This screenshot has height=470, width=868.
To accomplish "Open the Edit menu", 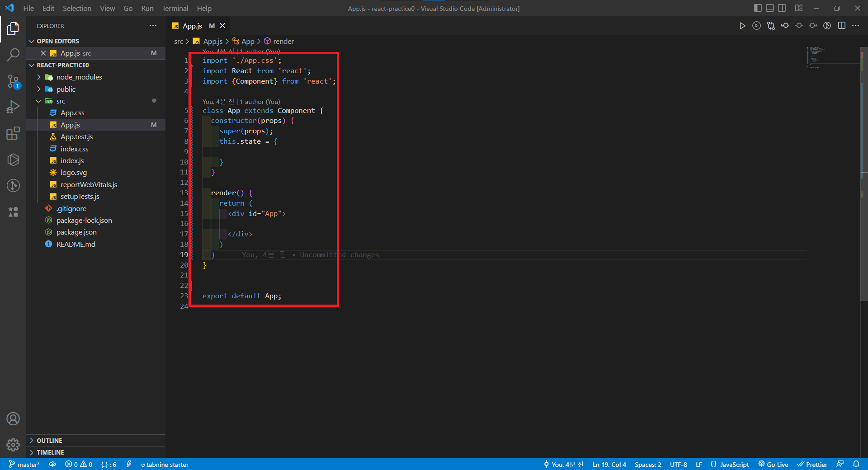I will pos(48,8).
